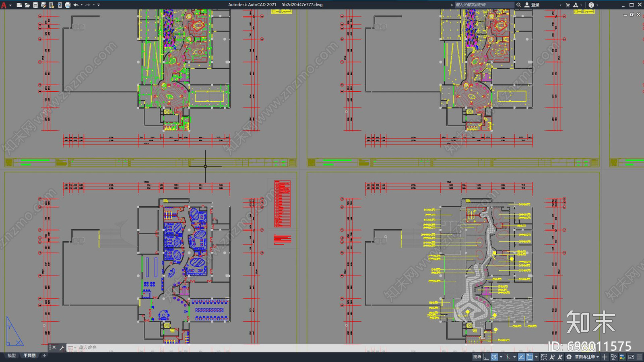Click the 图纸 paper space button
The width and height of the screenshot is (644, 362).
pyautogui.click(x=477, y=357)
